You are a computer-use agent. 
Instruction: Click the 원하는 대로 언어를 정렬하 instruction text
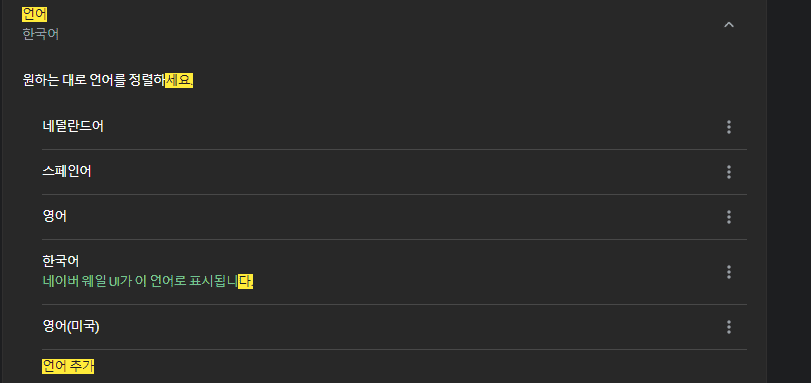pos(94,81)
